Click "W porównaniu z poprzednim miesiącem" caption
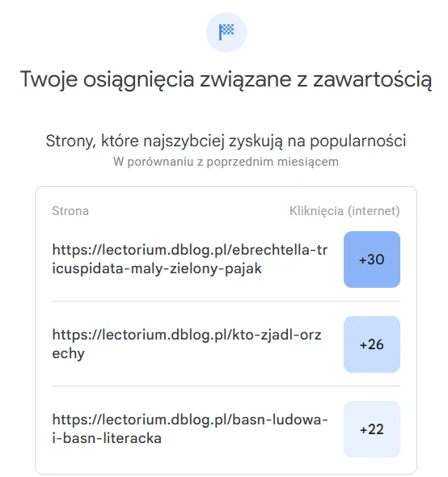 click(226, 162)
